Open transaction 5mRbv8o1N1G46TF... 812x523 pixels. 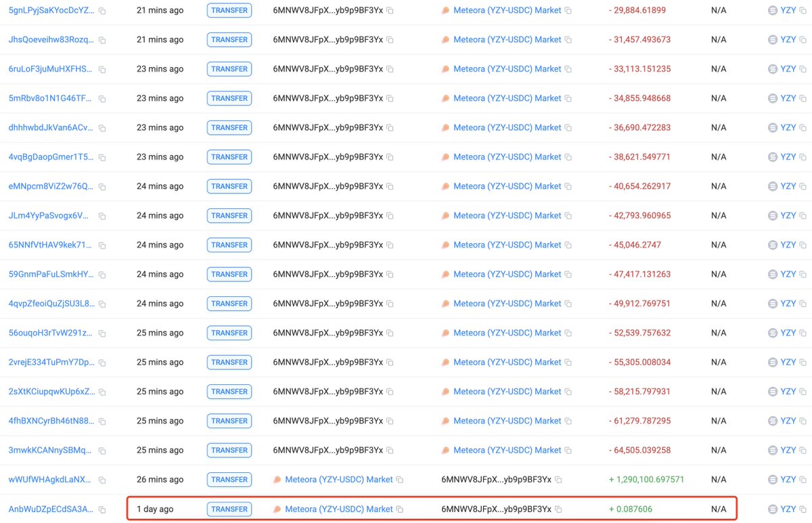click(50, 98)
